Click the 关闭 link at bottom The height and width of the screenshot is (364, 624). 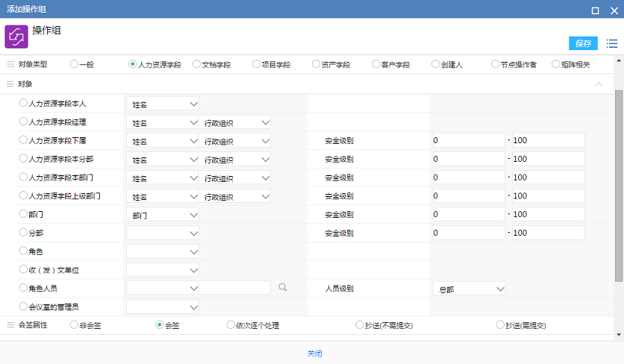[x=314, y=354]
